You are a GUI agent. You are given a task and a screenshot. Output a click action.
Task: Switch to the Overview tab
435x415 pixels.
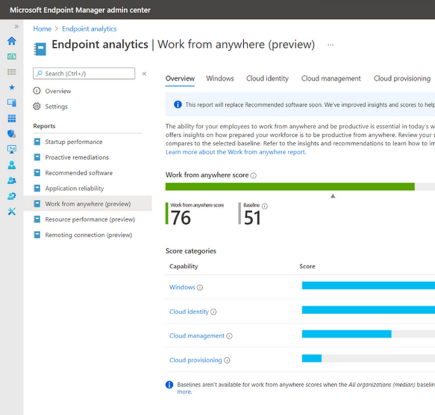pyautogui.click(x=180, y=79)
